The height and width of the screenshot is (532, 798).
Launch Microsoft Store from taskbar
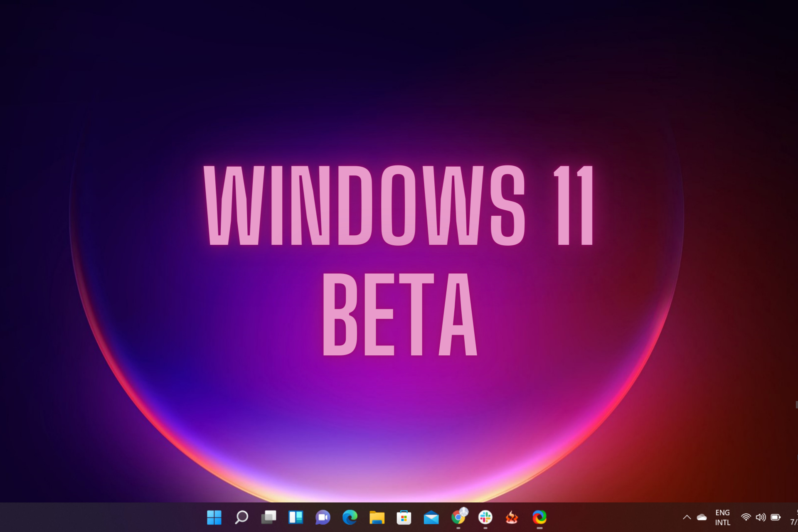(404, 517)
